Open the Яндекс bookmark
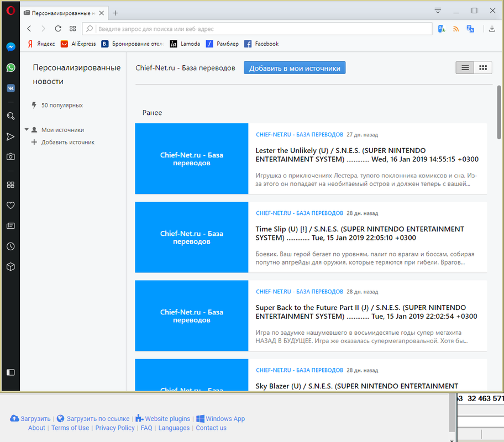Image resolution: width=504 pixels, height=442 pixels. tap(41, 44)
